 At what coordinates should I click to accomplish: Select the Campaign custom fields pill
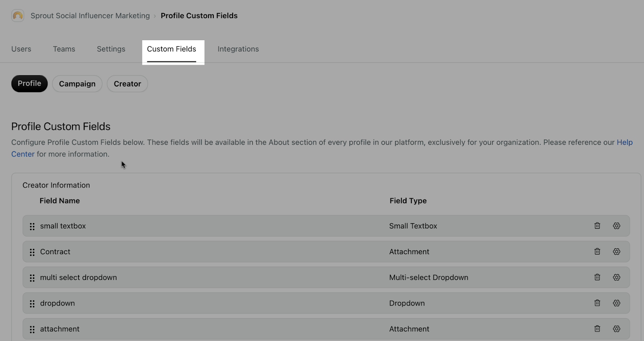pos(77,84)
